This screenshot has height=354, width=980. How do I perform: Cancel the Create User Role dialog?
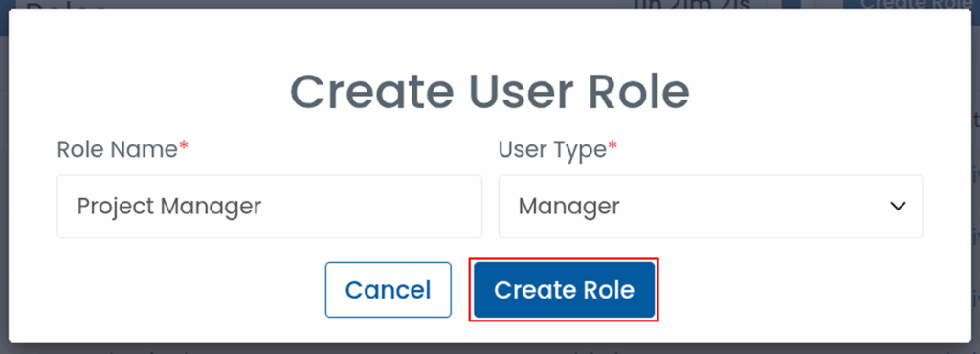[x=389, y=290]
